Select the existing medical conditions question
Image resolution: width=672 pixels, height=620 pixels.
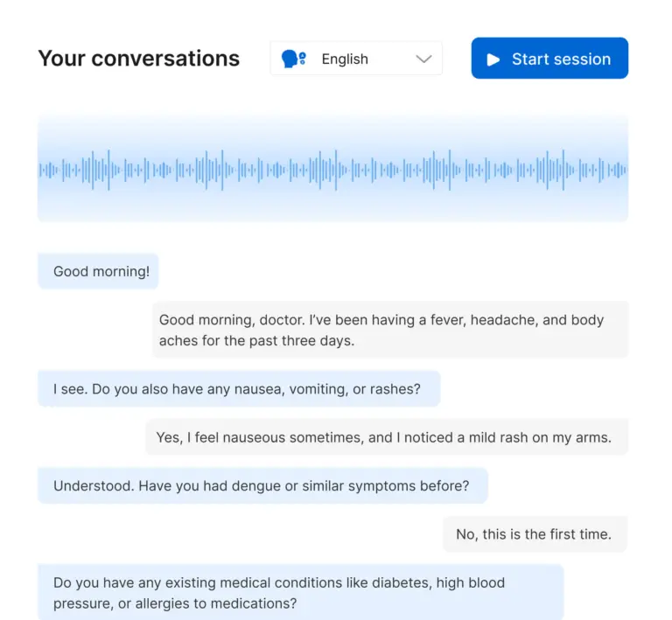coord(300,592)
